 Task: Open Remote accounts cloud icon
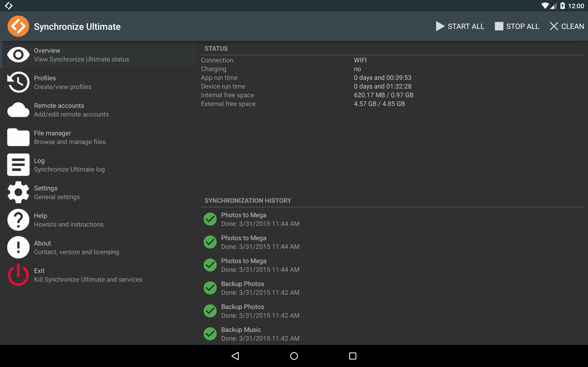tap(18, 110)
